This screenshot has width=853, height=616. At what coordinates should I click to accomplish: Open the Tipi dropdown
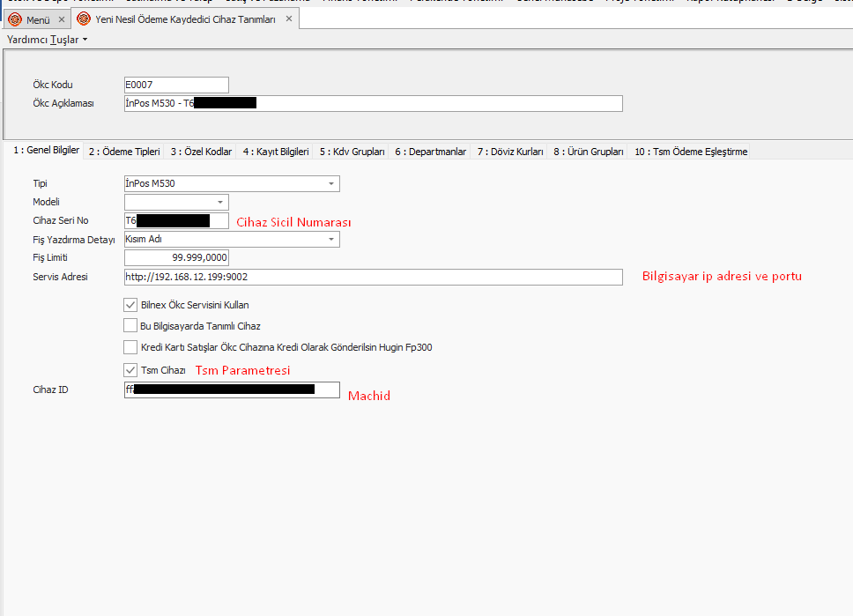pyautogui.click(x=331, y=183)
